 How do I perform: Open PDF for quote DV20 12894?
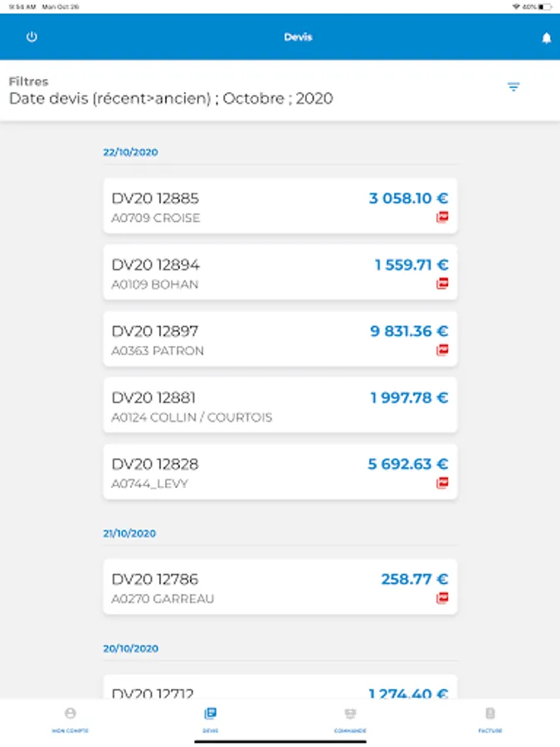[442, 284]
